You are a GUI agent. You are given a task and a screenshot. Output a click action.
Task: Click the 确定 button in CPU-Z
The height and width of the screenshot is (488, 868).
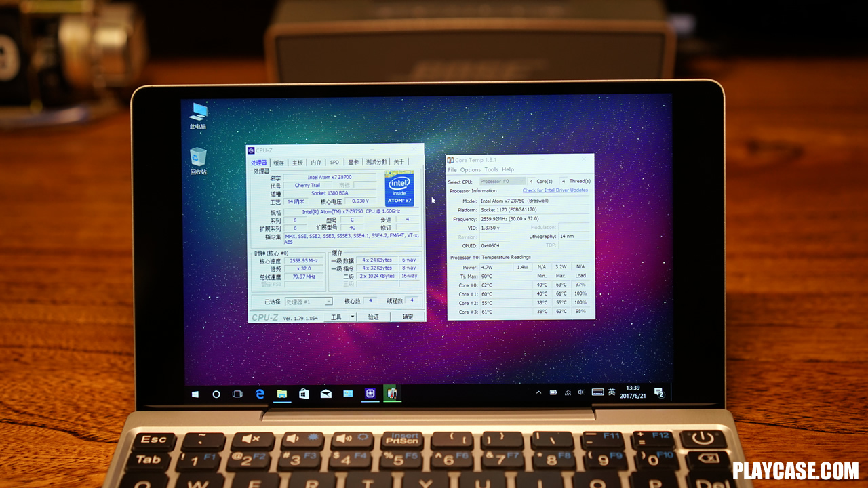(408, 317)
